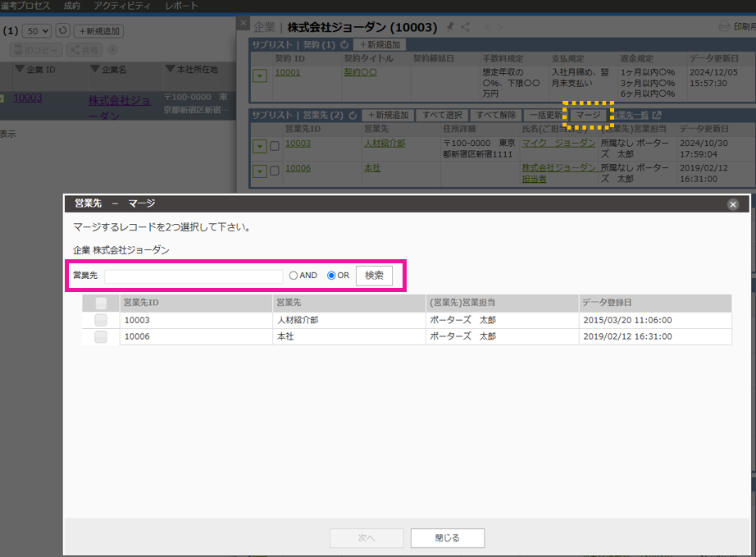Click ＋新規追加 button in left list panel

99,31
